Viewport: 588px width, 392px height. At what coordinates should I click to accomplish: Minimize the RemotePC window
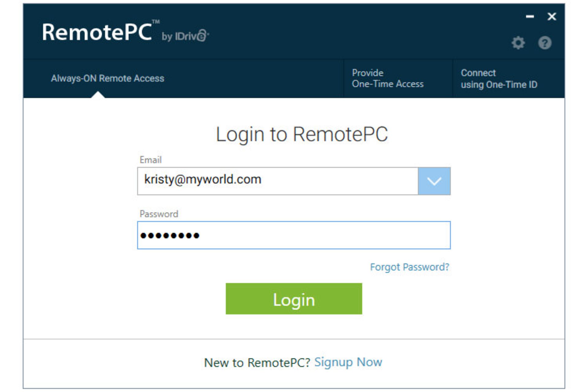(530, 17)
